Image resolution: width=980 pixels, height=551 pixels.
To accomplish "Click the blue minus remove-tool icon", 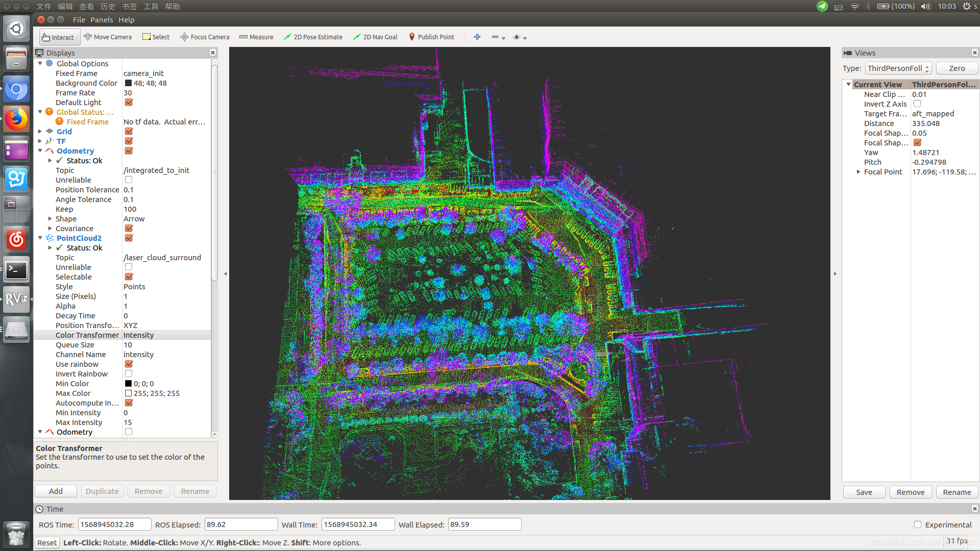I will 495,37.
